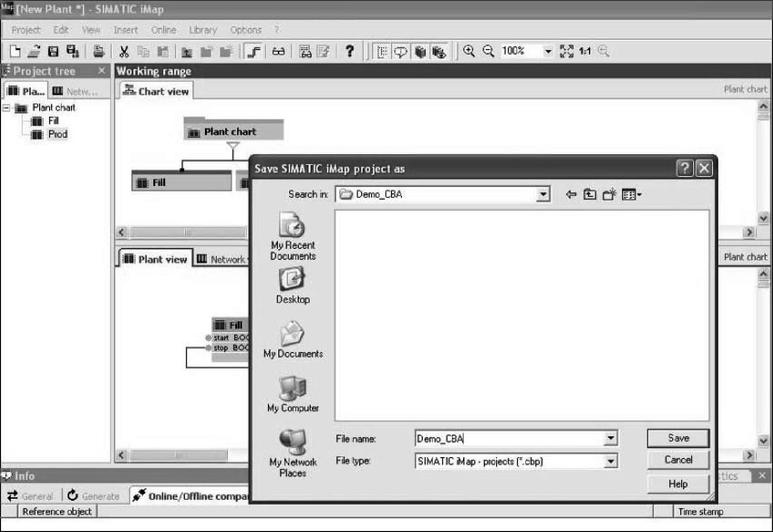This screenshot has width=773, height=532.
Task: Click the glasses monitor icon
Action: click(278, 51)
